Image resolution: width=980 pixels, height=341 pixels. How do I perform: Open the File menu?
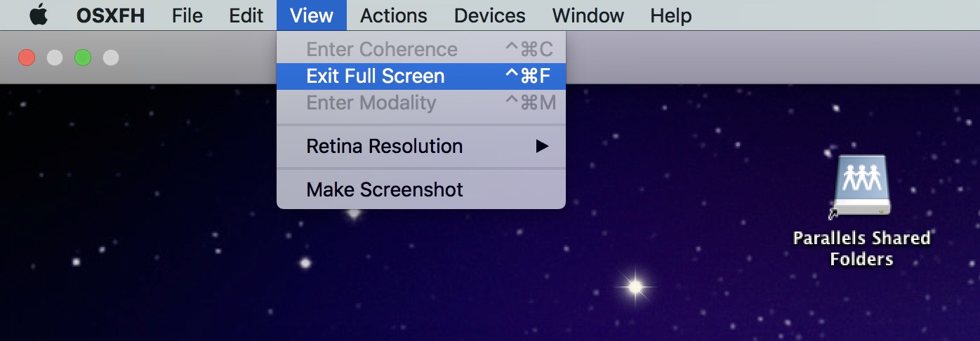click(x=187, y=15)
